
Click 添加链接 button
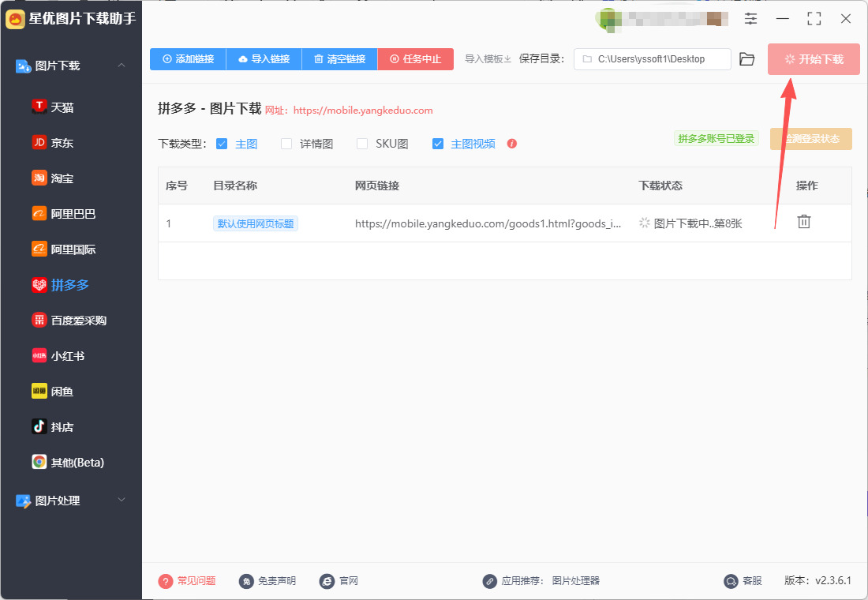pyautogui.click(x=189, y=58)
